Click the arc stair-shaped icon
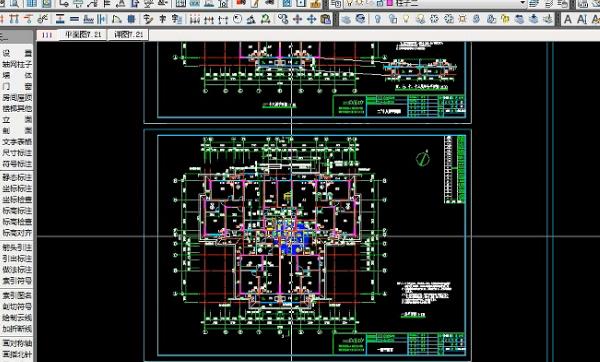Screen dimensions: 600x362 (x=116, y=19)
